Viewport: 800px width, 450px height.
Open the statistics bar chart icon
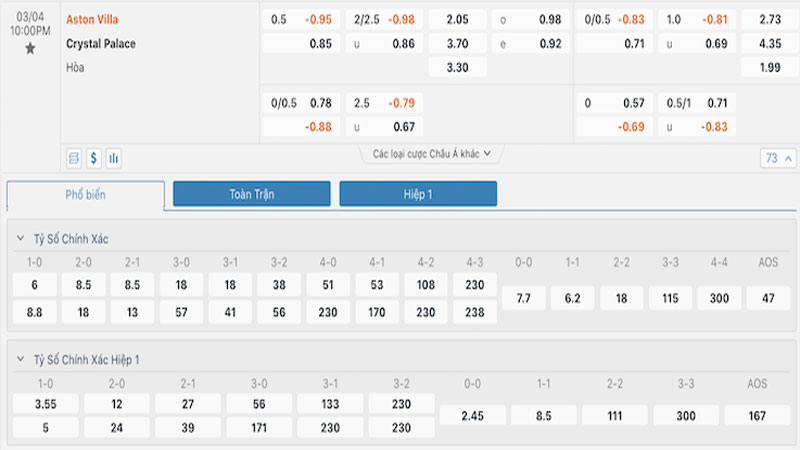click(x=113, y=158)
